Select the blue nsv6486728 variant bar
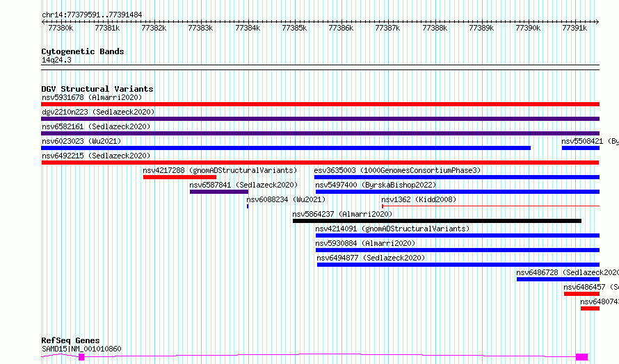This screenshot has height=364, width=619. tap(558, 279)
